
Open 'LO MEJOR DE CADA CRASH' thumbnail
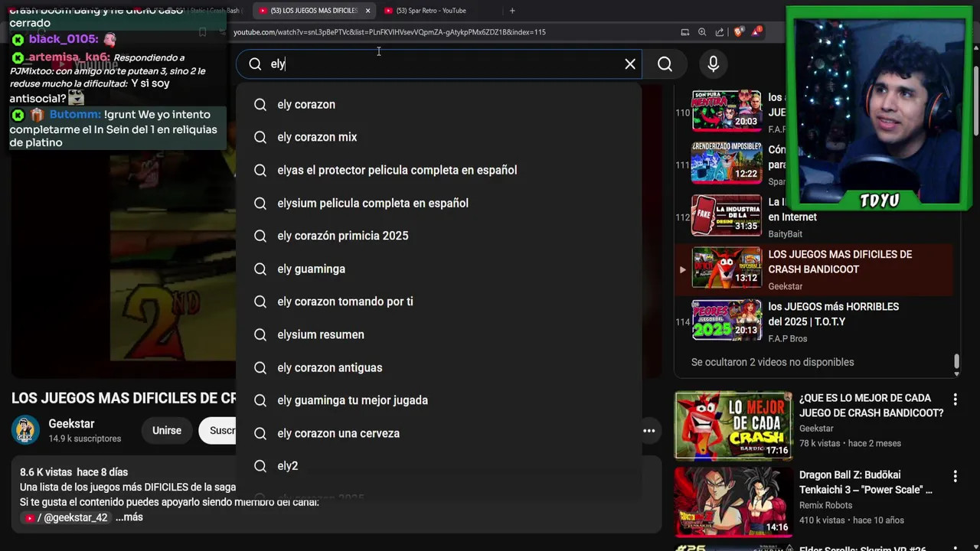click(x=733, y=425)
